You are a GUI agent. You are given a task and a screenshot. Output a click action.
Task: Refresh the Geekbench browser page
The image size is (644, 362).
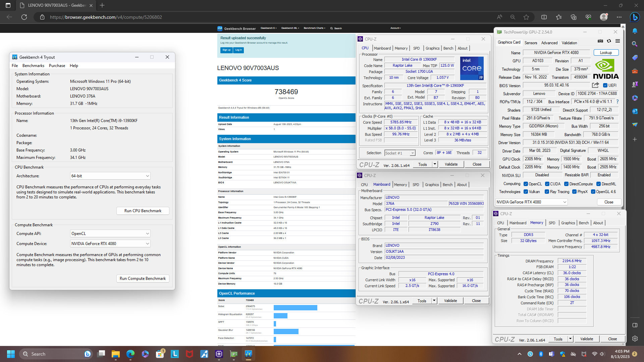pos(24,17)
